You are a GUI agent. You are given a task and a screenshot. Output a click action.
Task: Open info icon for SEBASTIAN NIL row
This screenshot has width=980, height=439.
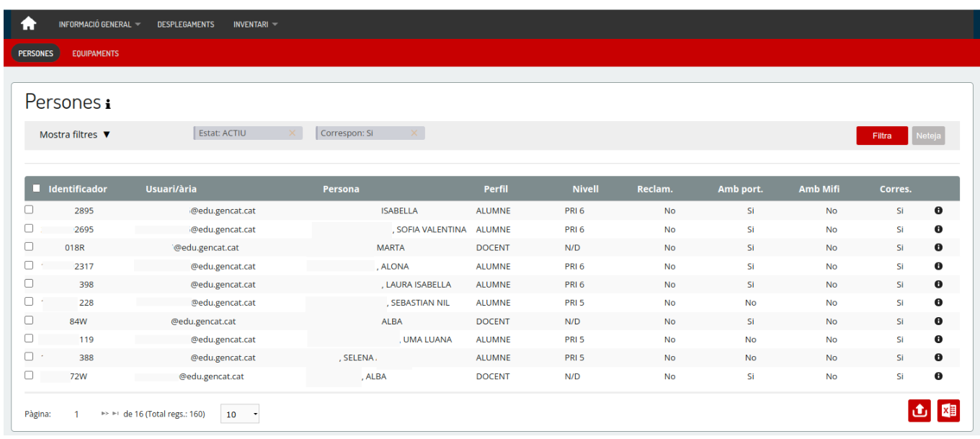coord(938,303)
